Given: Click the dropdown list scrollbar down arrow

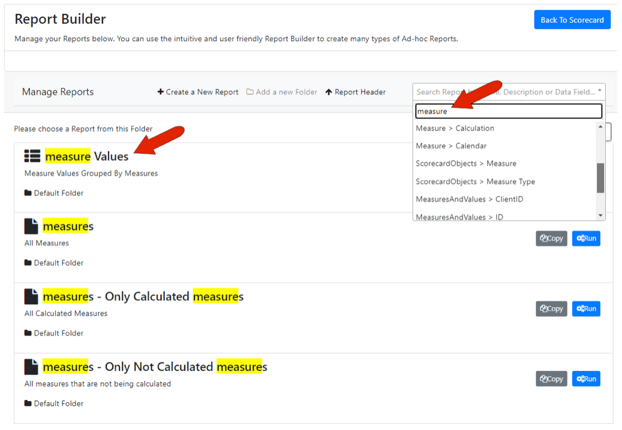Looking at the screenshot, I should (x=601, y=215).
